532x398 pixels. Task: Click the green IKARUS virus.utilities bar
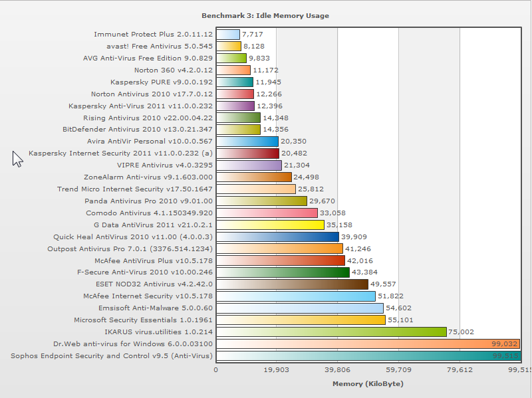point(331,332)
